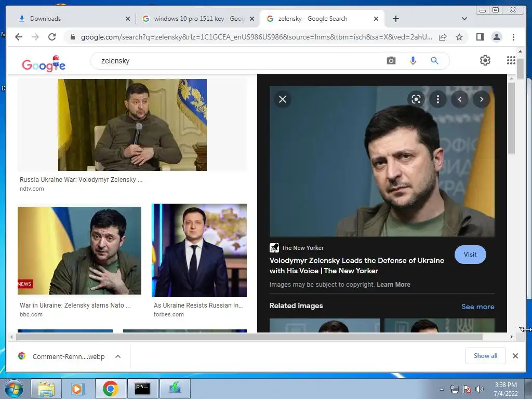Open the command prompt taskbar icon
532x399 pixels.
tap(142, 389)
